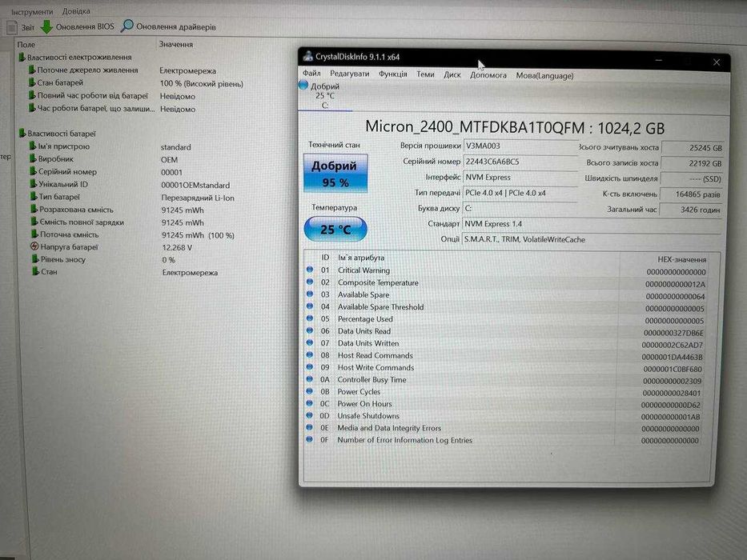
Task: Select the Властивості електроживлення tree group
Action: coord(74,57)
